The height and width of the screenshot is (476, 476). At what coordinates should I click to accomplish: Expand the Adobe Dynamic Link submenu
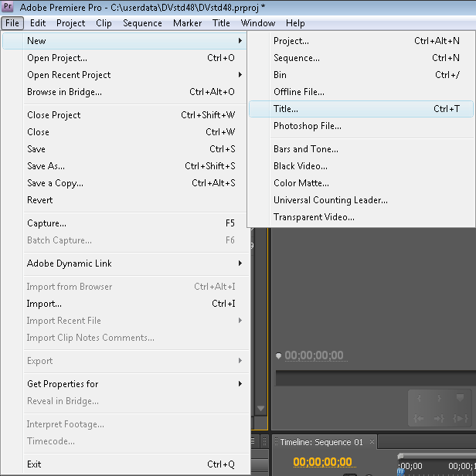124,263
